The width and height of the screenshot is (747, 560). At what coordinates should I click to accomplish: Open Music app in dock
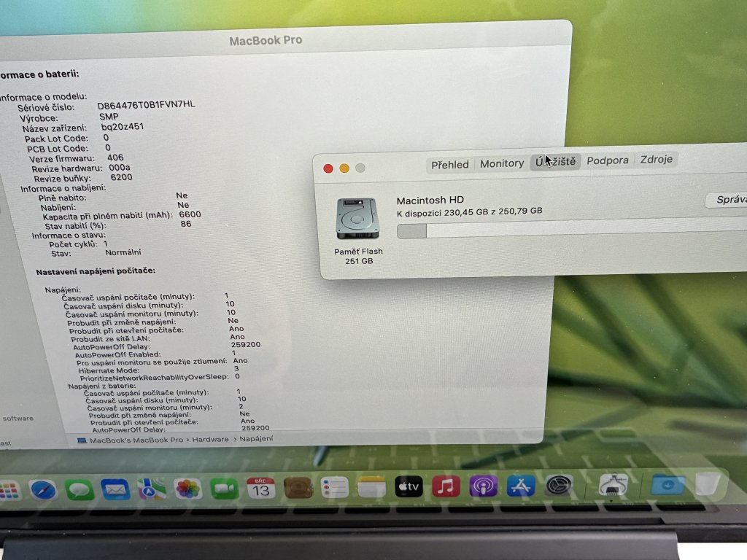[446, 486]
